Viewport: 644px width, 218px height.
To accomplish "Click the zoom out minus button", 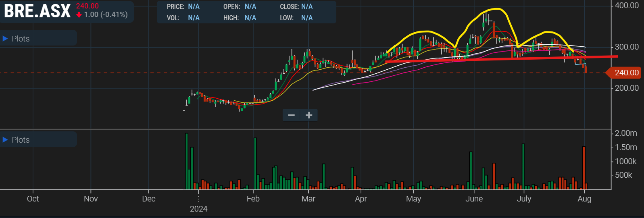I will pyautogui.click(x=291, y=115).
